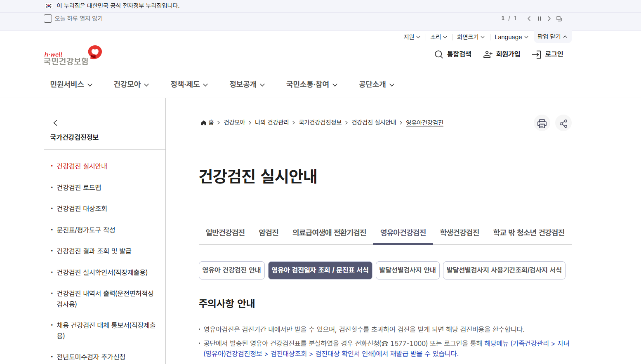
Task: Open the share icon button
Action: (563, 123)
